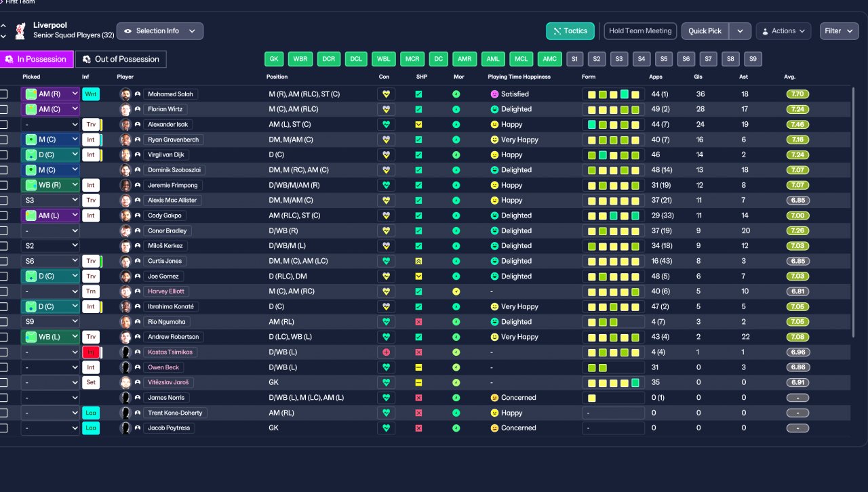Screen dimensions: 868x492
Task: Open the Tactics screen button
Action: (x=570, y=31)
